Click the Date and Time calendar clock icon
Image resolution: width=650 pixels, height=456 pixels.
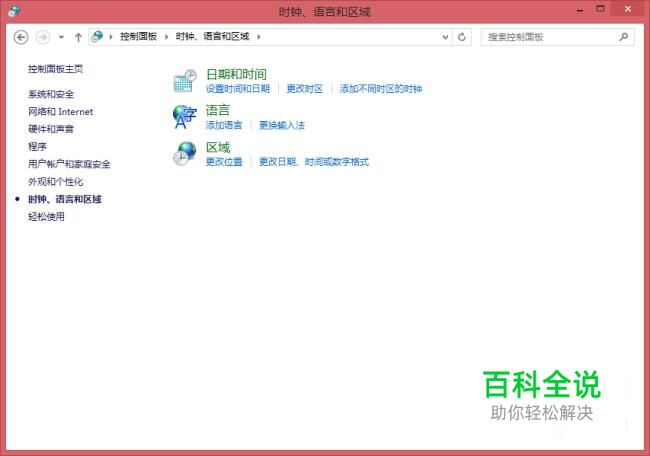tap(185, 80)
